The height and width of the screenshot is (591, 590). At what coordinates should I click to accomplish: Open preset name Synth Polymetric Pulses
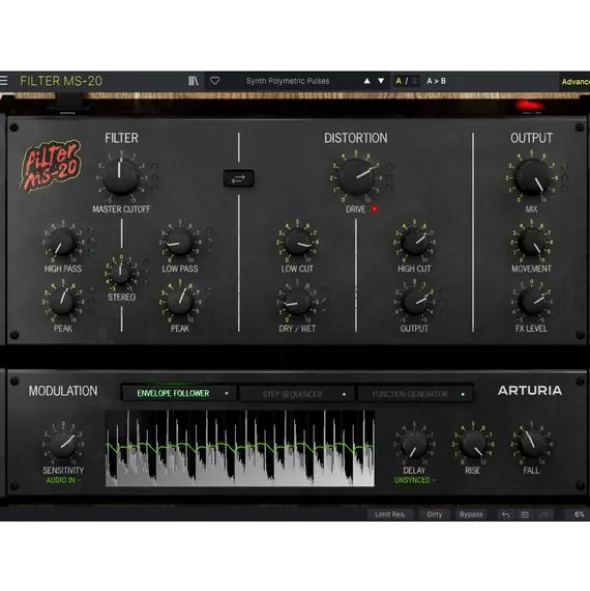coord(288,81)
